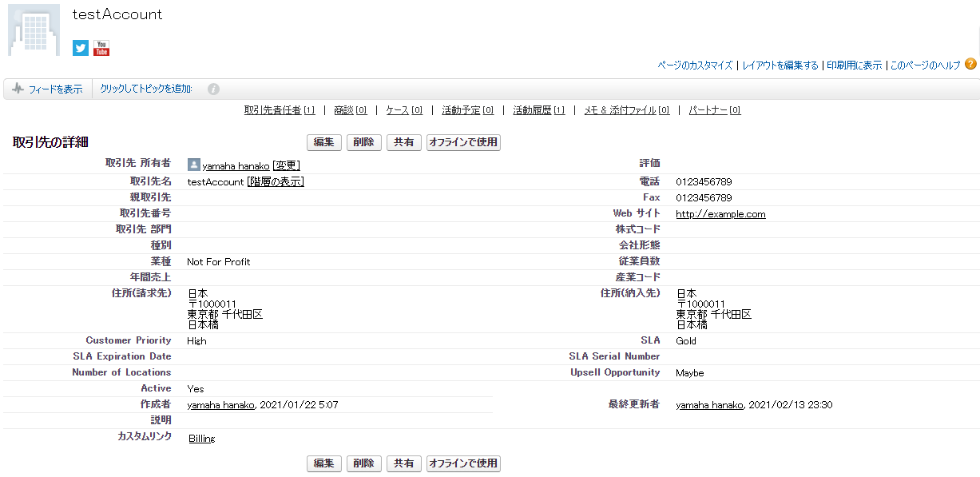The image size is (980, 477).
Task: Show the feed with フィードを表示
Action: (55, 89)
